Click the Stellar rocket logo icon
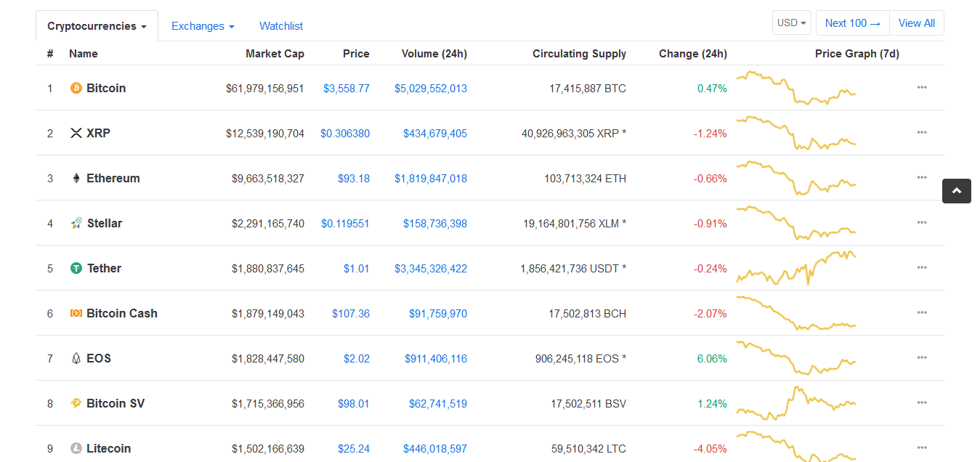The image size is (980, 462). (x=76, y=223)
